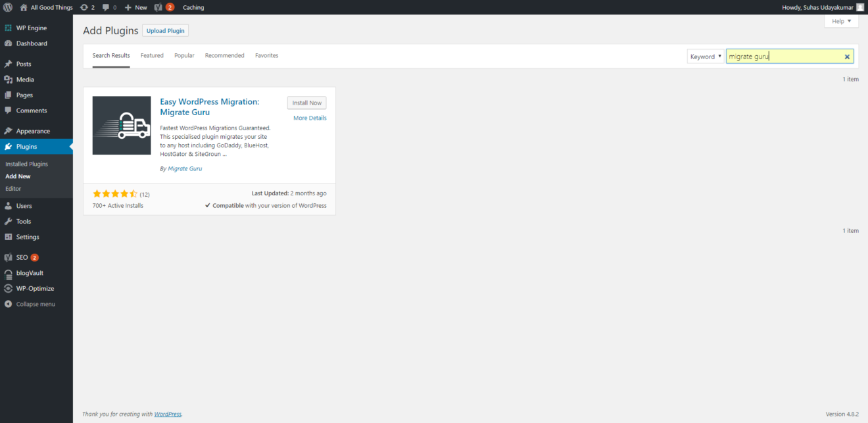Image resolution: width=868 pixels, height=423 pixels.
Task: Open the updates icon showing 2
Action: point(87,7)
